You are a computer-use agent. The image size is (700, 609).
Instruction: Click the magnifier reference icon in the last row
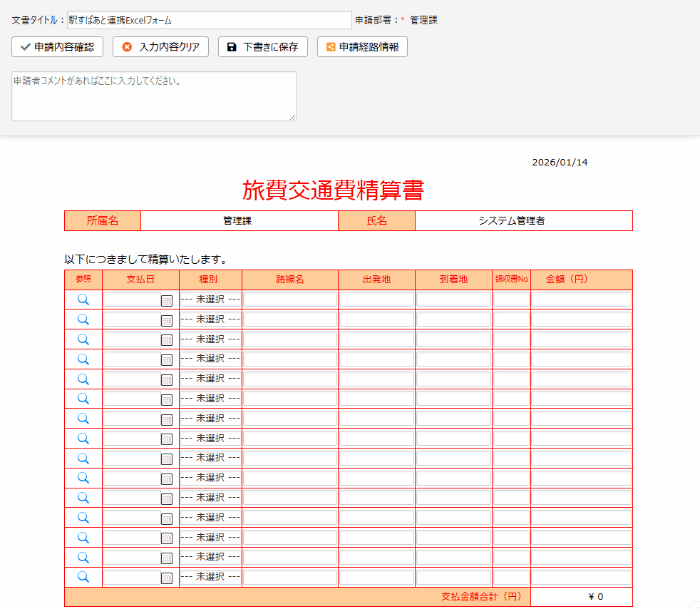click(x=83, y=576)
